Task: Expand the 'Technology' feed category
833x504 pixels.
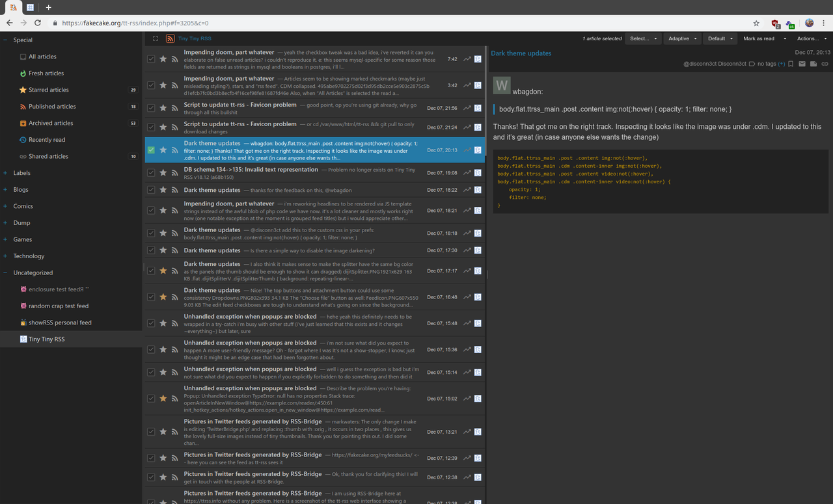Action: point(5,256)
